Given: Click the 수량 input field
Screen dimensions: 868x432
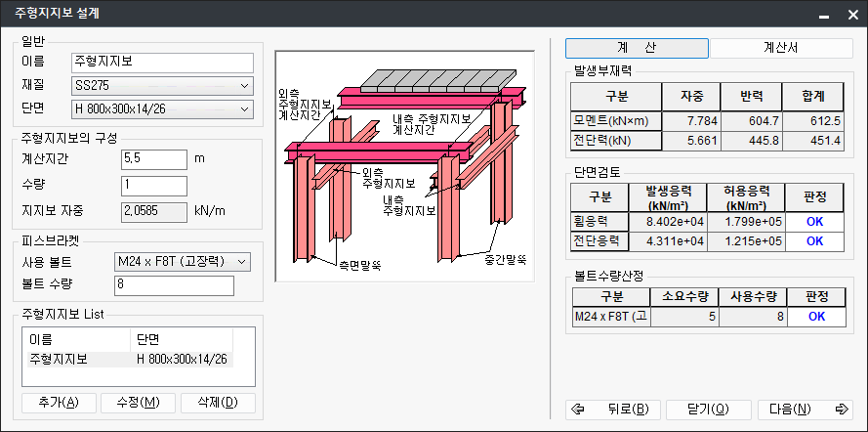Looking at the screenshot, I should pyautogui.click(x=153, y=186).
